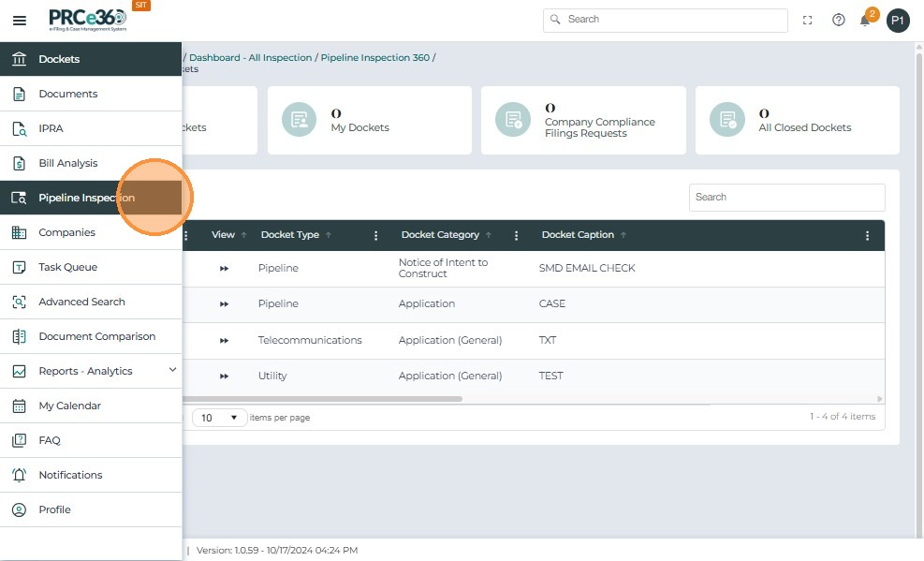This screenshot has height=561, width=924.
Task: Open Document Comparison from sidebar
Action: coord(96,336)
